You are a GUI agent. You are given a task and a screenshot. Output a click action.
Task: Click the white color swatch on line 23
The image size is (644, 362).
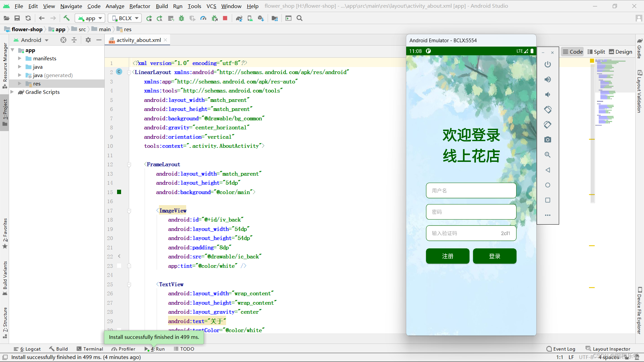pyautogui.click(x=119, y=266)
